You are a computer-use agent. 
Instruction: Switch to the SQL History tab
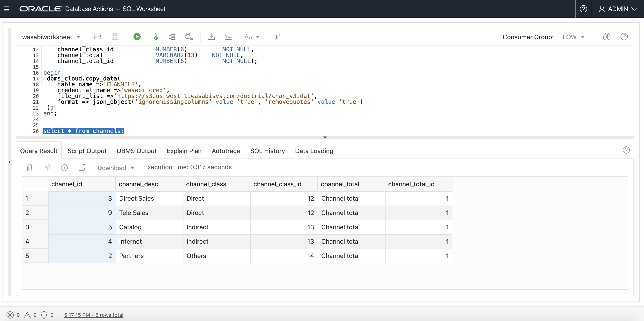tap(267, 151)
